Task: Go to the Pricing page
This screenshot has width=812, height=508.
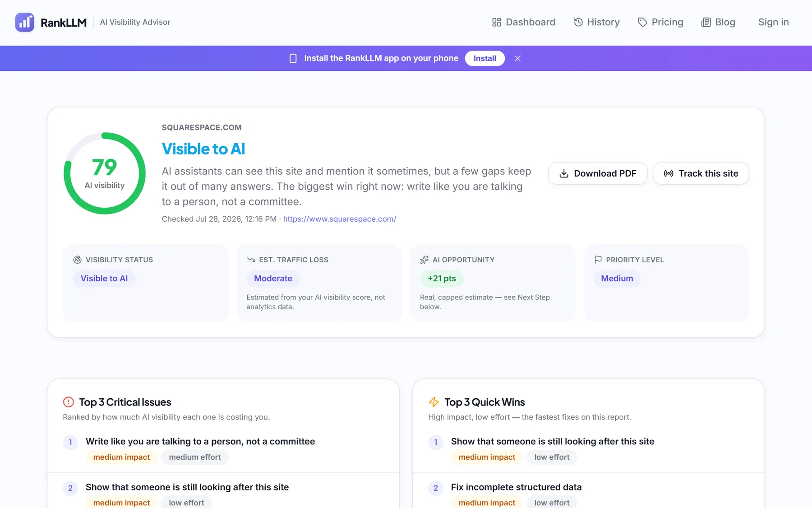Action: (x=660, y=22)
